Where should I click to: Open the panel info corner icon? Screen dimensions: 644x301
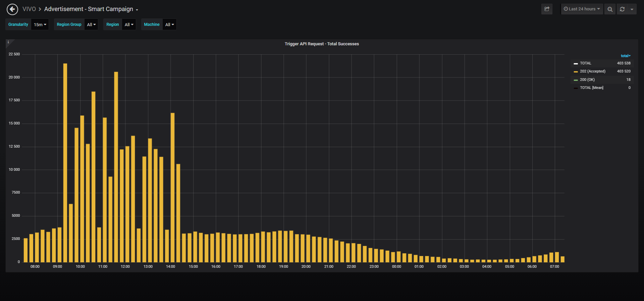(x=8, y=42)
